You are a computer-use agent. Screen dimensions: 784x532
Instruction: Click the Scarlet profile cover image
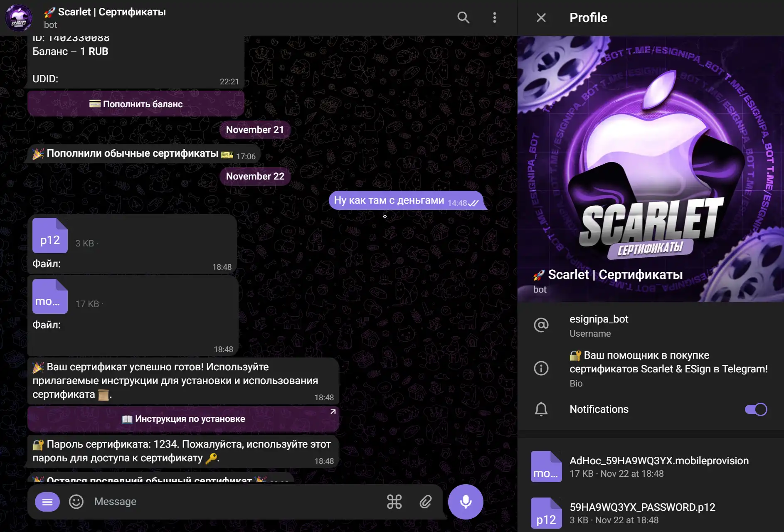click(651, 169)
